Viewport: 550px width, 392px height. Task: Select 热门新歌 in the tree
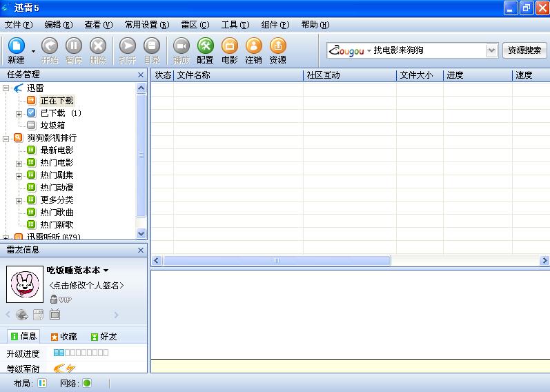[57, 224]
